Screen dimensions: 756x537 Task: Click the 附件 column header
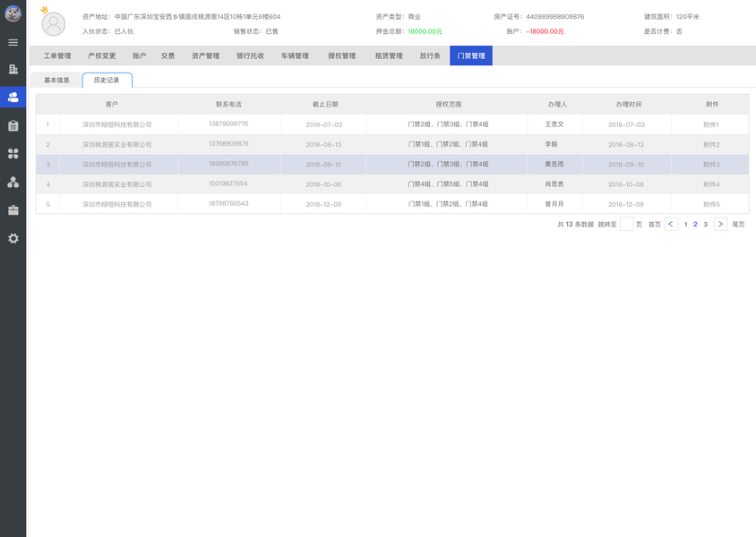click(x=711, y=105)
